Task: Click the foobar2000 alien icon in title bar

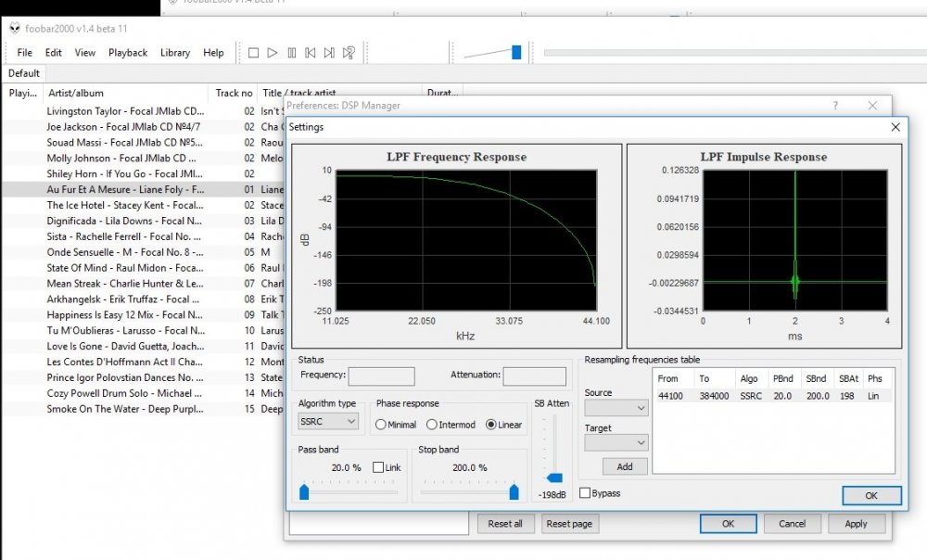Action: (x=15, y=28)
